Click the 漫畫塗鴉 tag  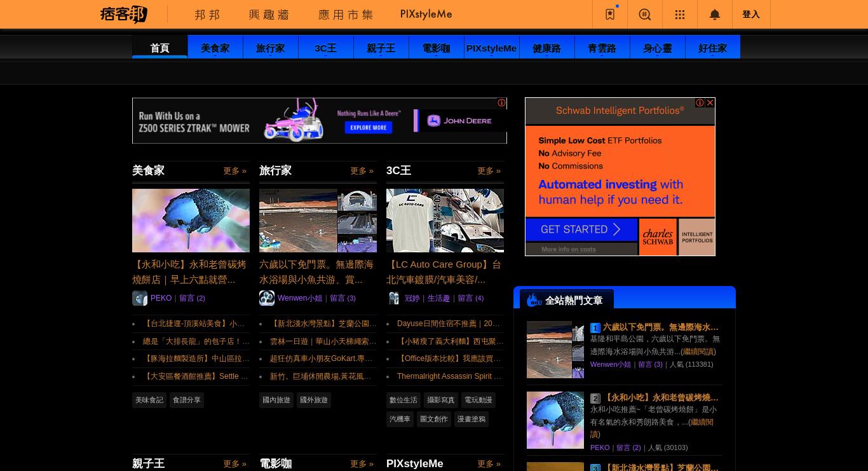pyautogui.click(x=471, y=419)
